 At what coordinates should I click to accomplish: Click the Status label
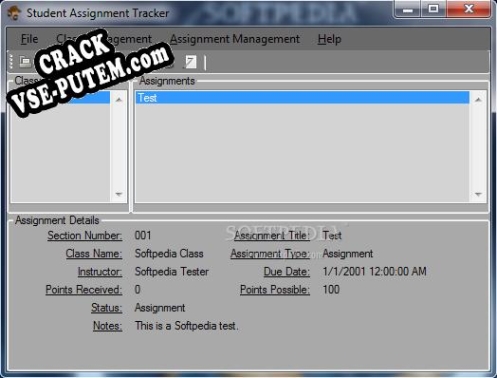tap(107, 308)
